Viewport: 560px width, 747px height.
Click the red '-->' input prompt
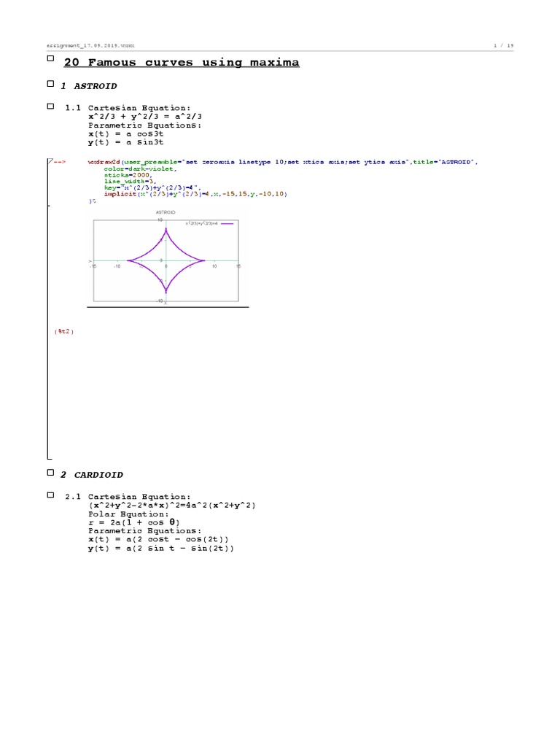pyautogui.click(x=60, y=162)
